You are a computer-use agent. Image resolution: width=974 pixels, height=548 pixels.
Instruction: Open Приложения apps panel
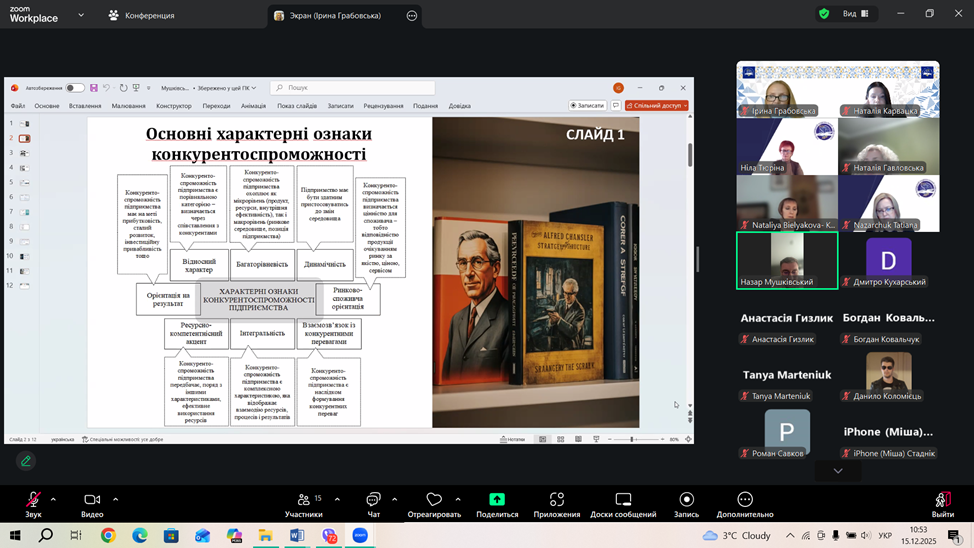point(556,503)
